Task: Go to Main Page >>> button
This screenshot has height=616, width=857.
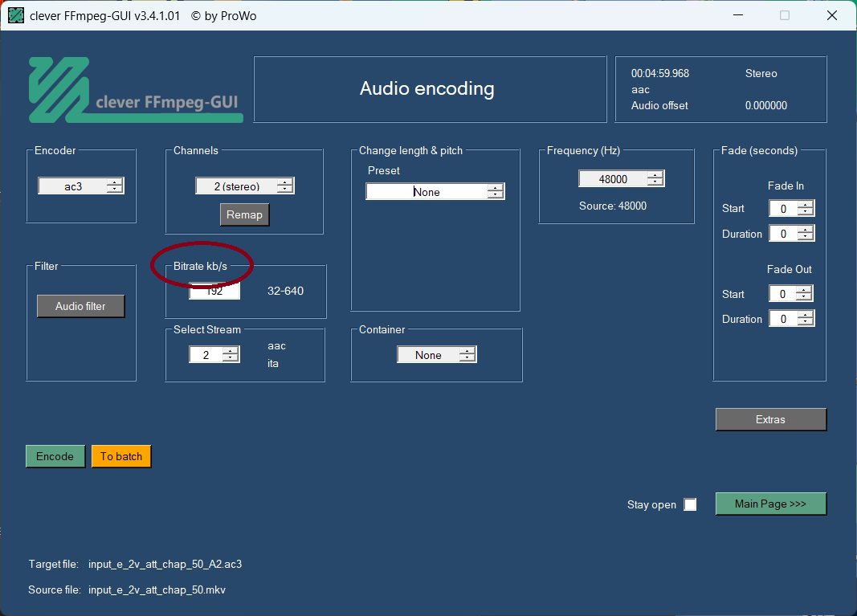Action: (770, 504)
